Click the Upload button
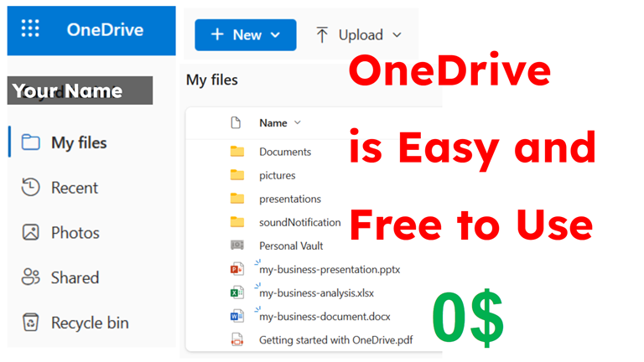644x362 pixels. pyautogui.click(x=358, y=35)
